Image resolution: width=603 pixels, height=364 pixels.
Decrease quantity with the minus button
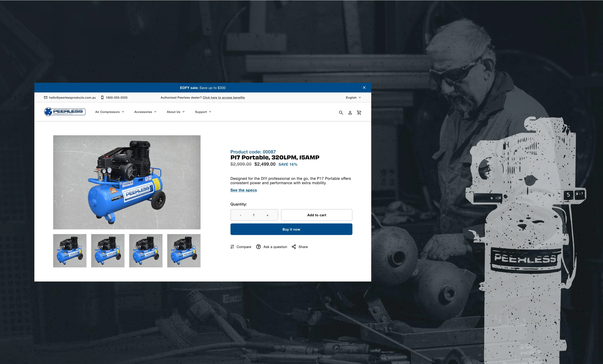240,215
